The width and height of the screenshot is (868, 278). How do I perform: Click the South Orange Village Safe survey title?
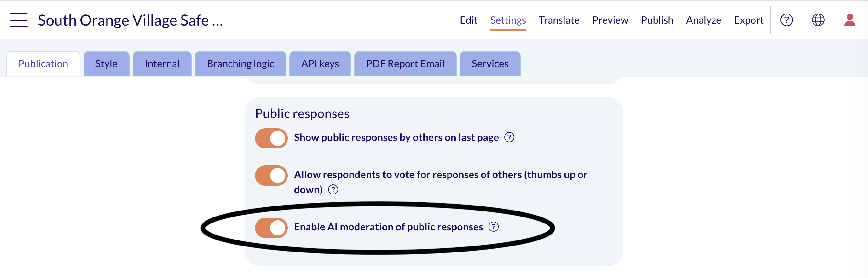click(x=130, y=20)
